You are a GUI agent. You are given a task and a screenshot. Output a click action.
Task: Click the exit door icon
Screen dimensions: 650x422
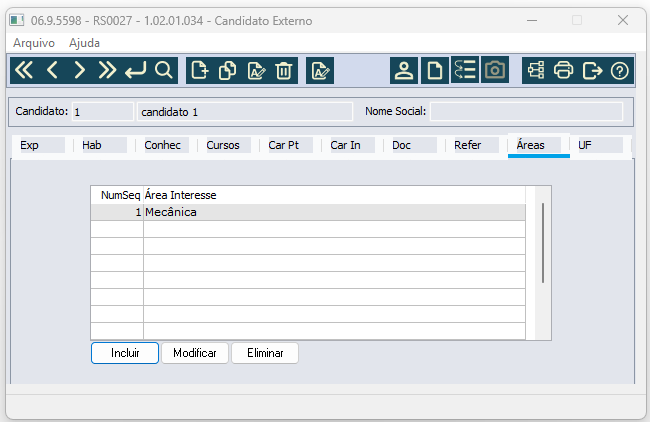[x=592, y=70]
